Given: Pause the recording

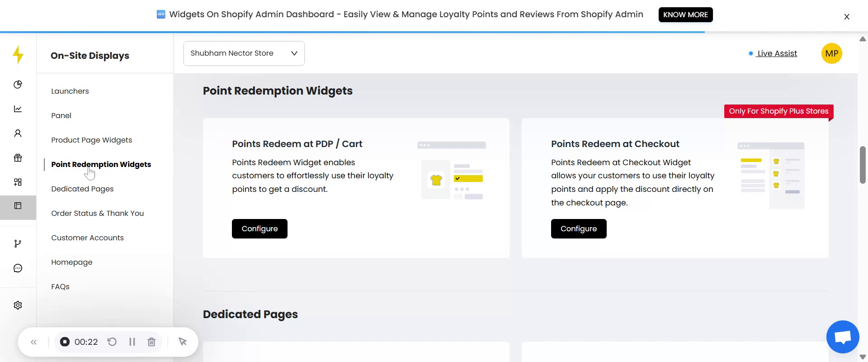Looking at the screenshot, I should click(132, 342).
